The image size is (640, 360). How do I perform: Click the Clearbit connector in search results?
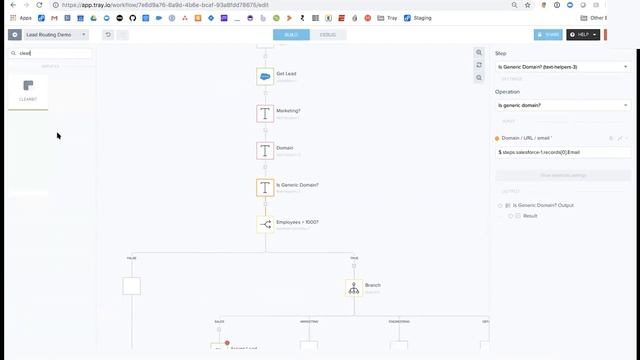point(28,91)
